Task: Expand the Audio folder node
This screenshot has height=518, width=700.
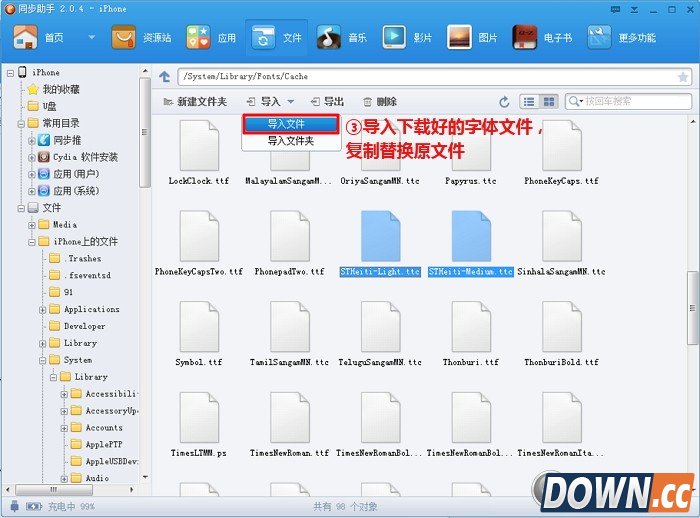Action: 64,478
